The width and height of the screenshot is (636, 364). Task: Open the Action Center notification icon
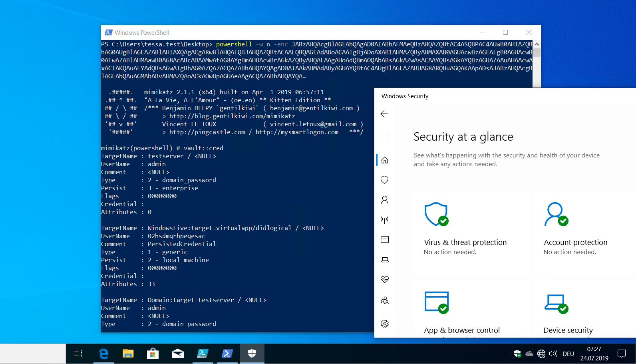pyautogui.click(x=622, y=354)
